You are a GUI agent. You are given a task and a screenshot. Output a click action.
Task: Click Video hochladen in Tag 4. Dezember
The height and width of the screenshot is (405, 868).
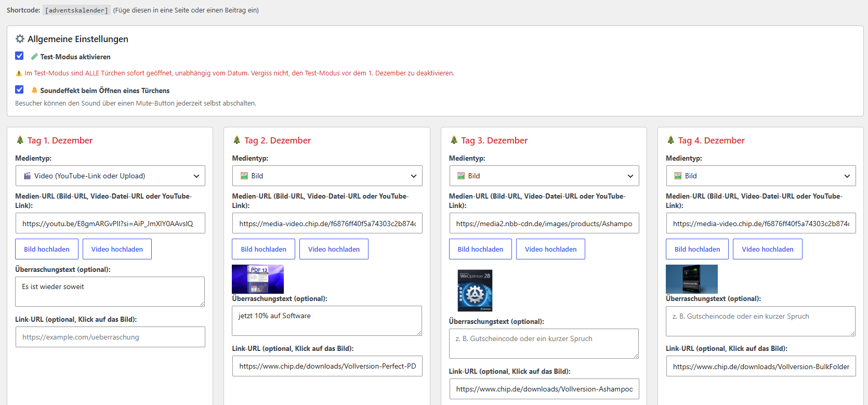pyautogui.click(x=768, y=249)
